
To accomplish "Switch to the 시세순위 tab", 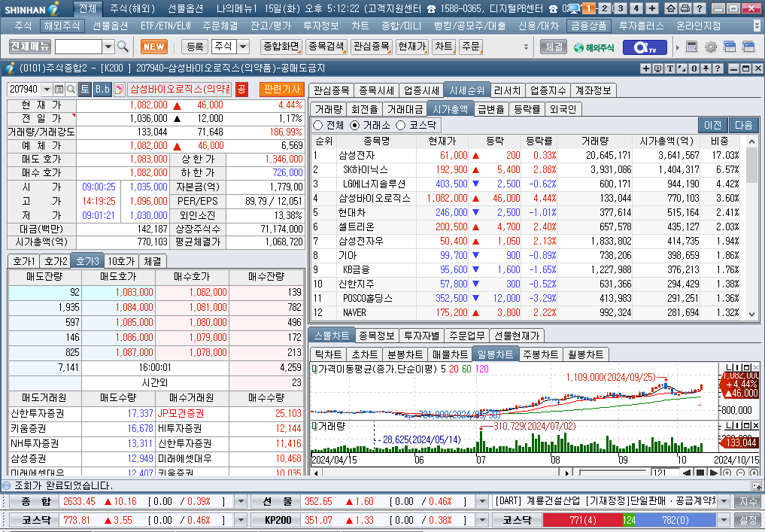I will coord(467,90).
